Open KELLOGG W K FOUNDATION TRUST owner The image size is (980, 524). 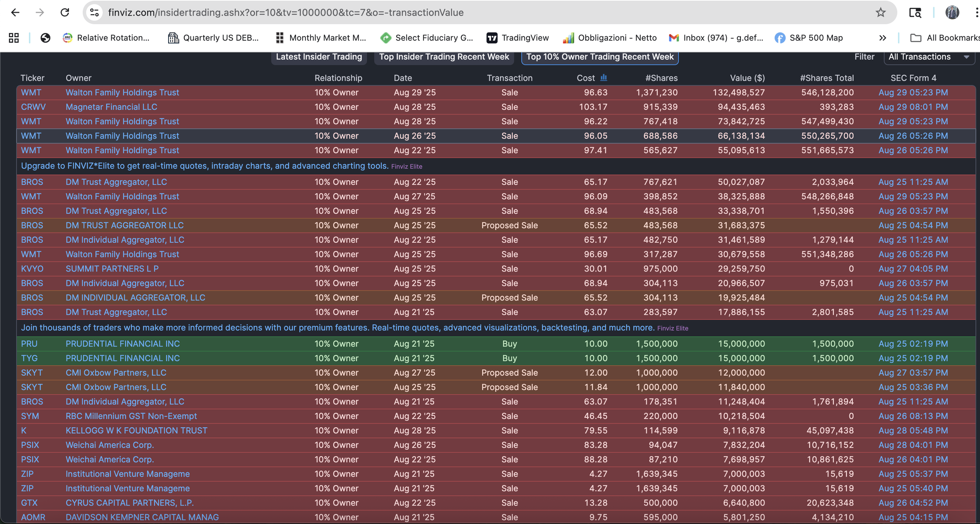pyautogui.click(x=136, y=430)
